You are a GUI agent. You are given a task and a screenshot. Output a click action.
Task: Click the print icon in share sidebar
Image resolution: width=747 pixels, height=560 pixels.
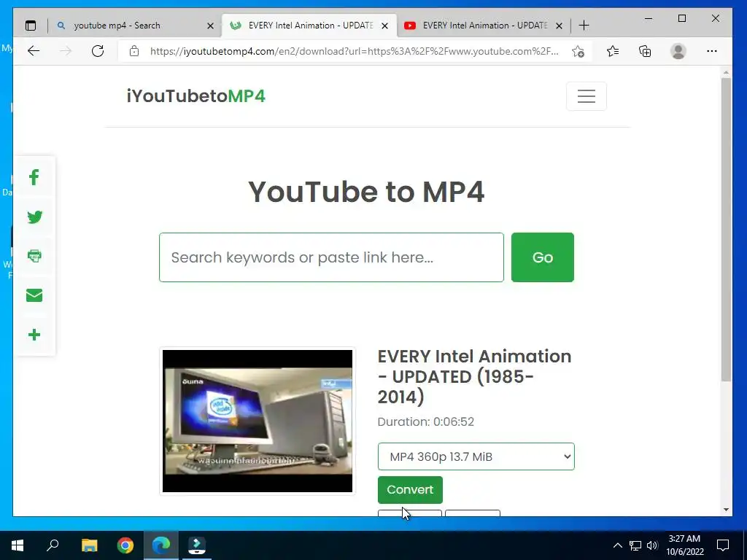coord(34,256)
